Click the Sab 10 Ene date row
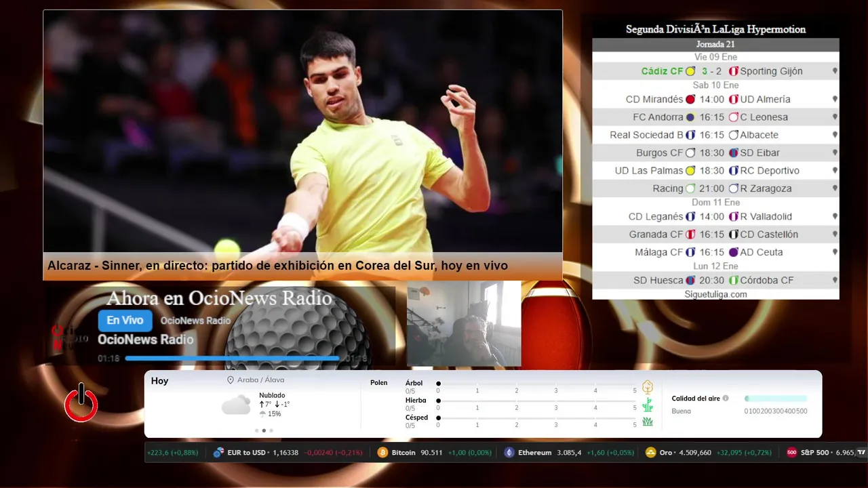 pyautogui.click(x=715, y=85)
